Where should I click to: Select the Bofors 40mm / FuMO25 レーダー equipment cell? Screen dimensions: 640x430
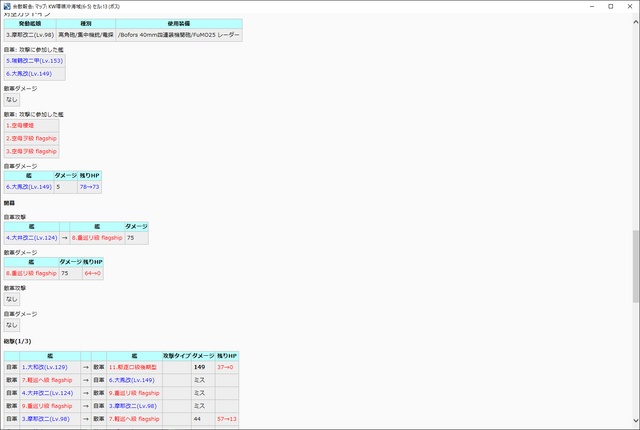coord(179,35)
